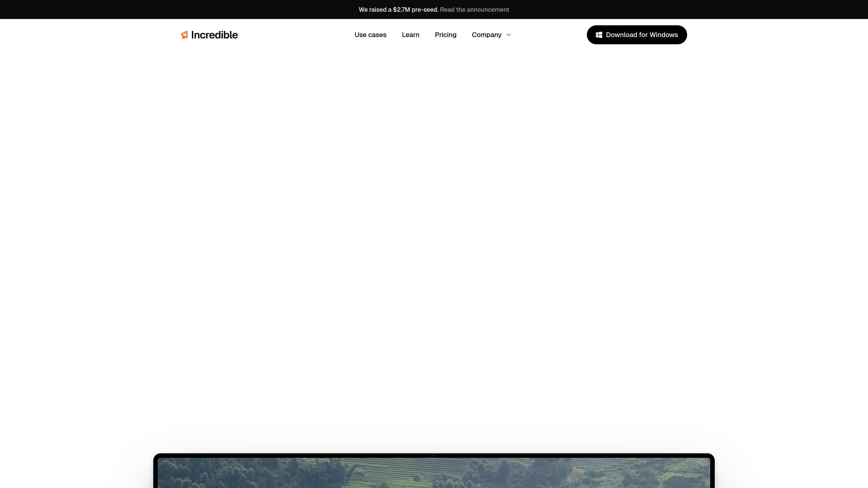The height and width of the screenshot is (488, 868).
Task: Open the Company menu
Action: [x=487, y=35]
